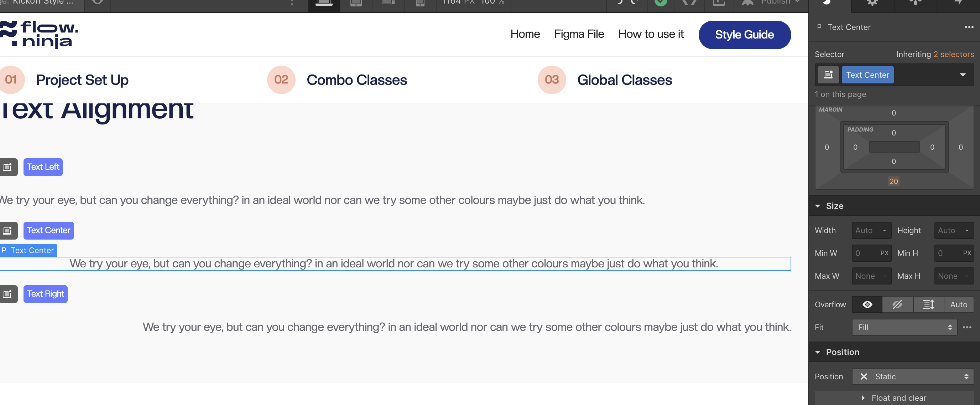980x405 pixels.
Task: Click the Width input field
Action: 871,231
